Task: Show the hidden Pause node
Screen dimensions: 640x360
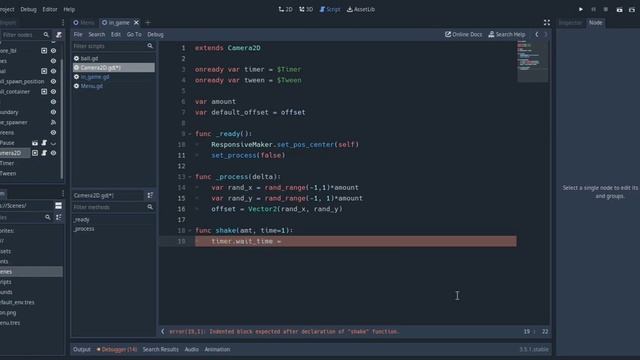Action: [53, 143]
